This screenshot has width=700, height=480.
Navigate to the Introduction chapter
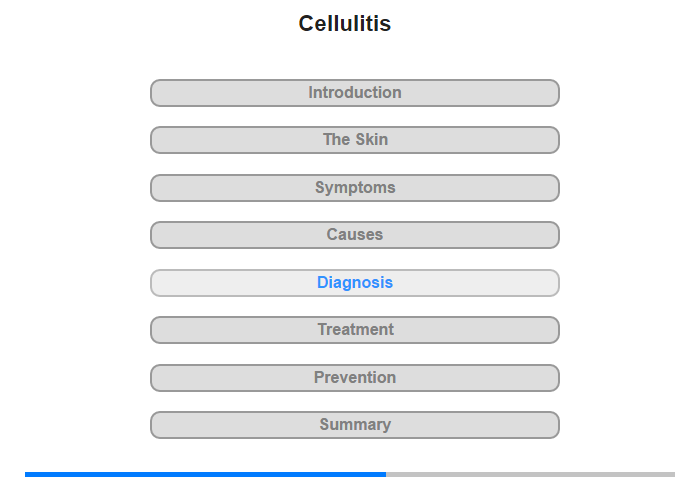[x=355, y=93]
